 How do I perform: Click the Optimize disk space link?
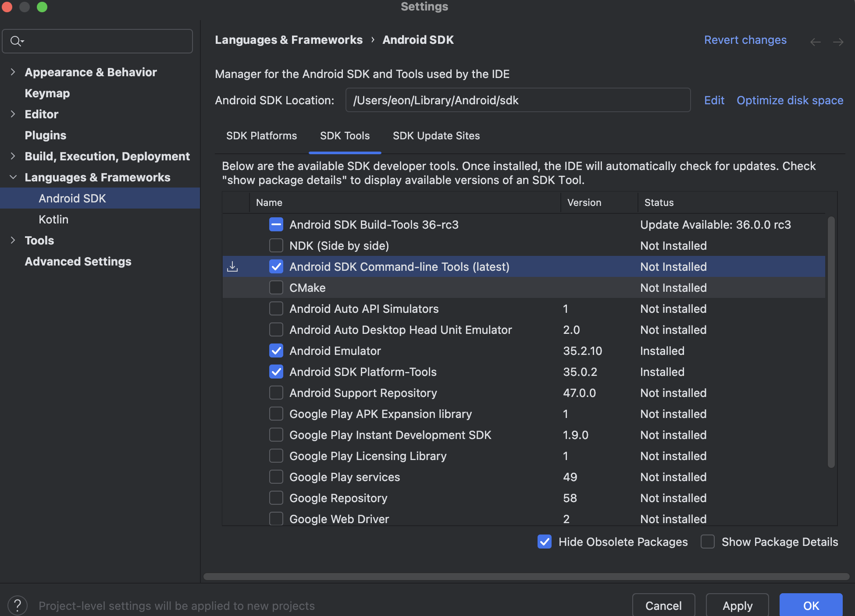pos(790,100)
